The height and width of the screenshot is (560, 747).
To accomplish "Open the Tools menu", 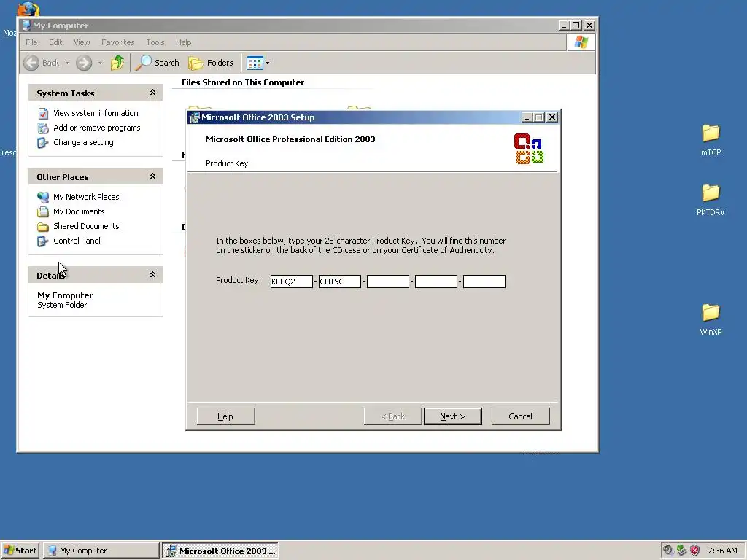I will click(155, 42).
